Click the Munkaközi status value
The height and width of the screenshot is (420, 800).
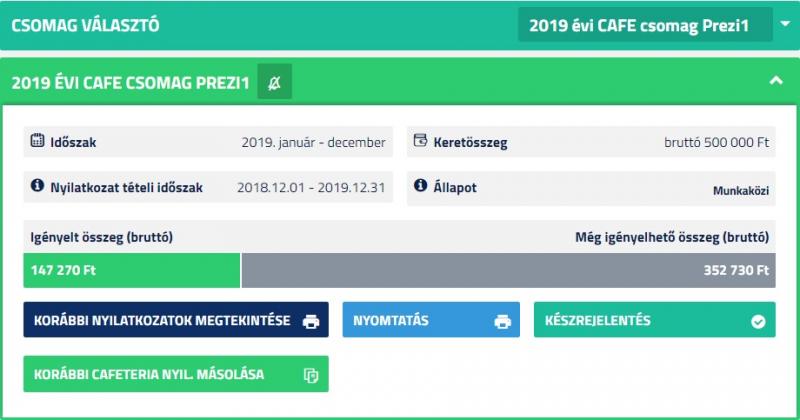coord(741,191)
